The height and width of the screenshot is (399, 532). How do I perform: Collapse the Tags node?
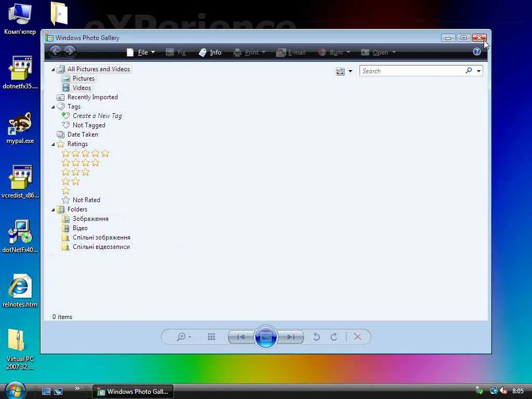(x=53, y=107)
